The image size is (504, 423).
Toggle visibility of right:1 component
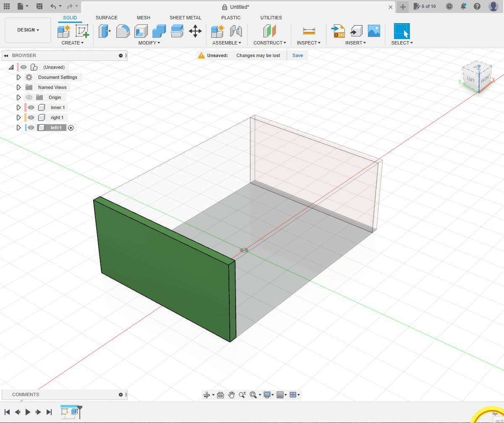tap(31, 117)
